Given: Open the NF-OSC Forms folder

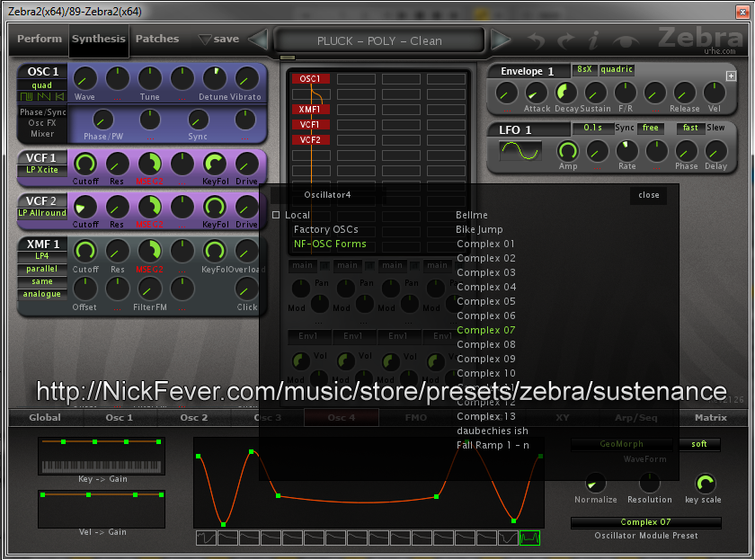Looking at the screenshot, I should pyautogui.click(x=330, y=244).
